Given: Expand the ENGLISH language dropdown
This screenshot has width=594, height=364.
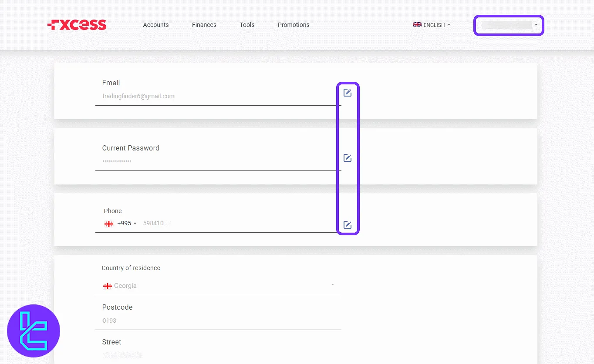Looking at the screenshot, I should click(x=432, y=25).
